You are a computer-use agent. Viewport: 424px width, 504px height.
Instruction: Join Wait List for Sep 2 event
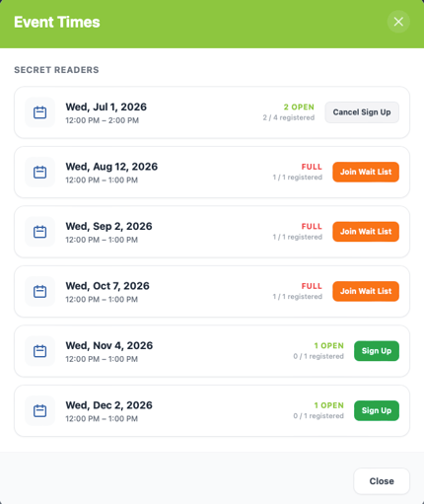(x=366, y=232)
